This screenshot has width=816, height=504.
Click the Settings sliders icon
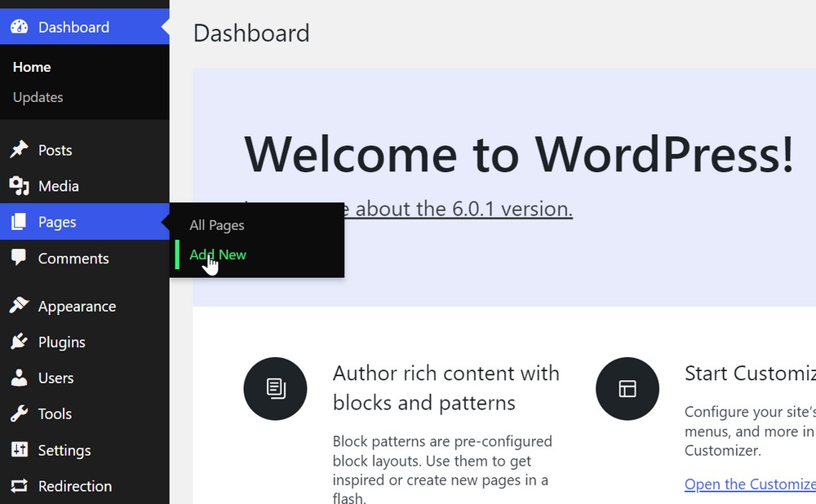tap(20, 449)
